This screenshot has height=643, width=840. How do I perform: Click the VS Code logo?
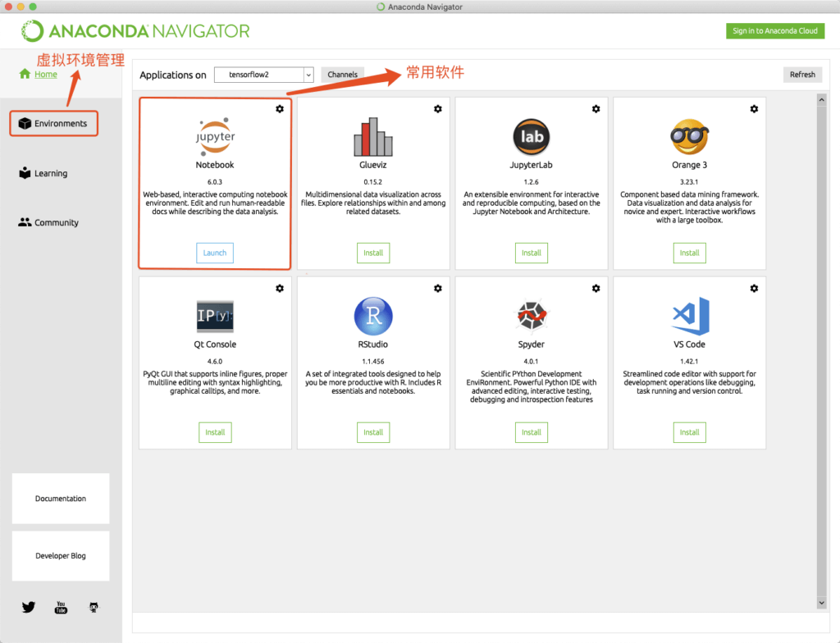click(x=690, y=316)
